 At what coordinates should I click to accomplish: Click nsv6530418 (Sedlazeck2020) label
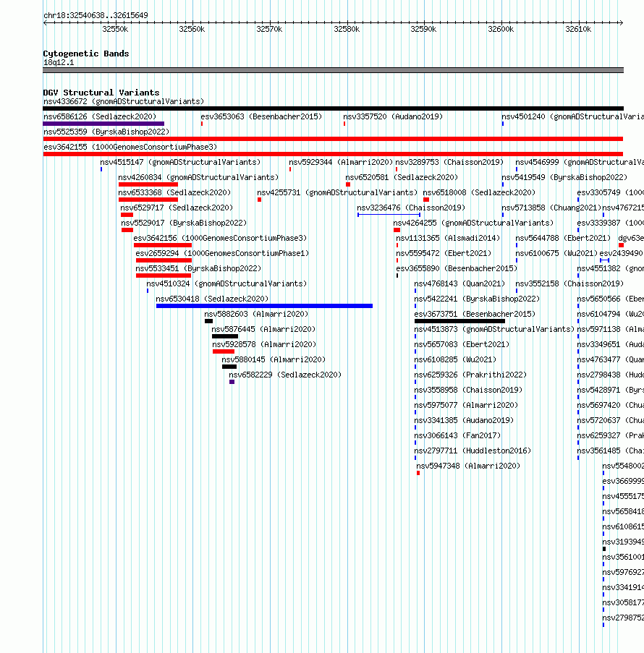[x=212, y=299]
